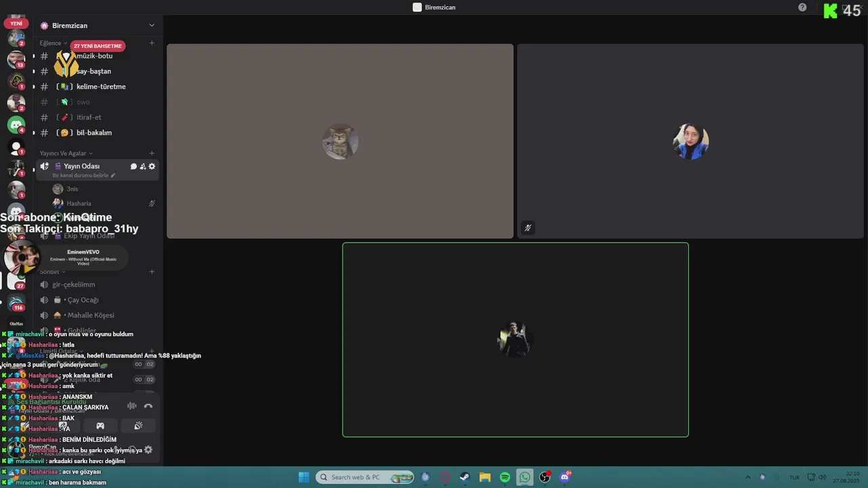868x488 pixels.
Task: Set channel status via Bir kanal durumu belirle
Action: [83, 176]
